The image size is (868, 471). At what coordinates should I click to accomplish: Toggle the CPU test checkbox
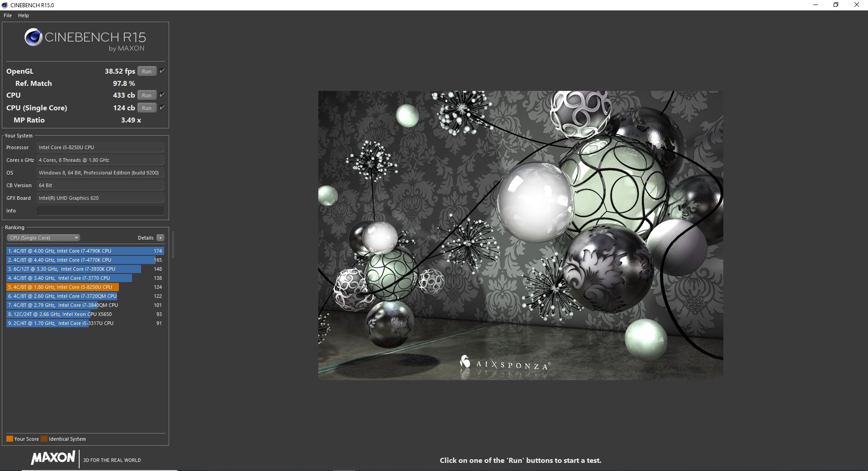click(x=162, y=95)
